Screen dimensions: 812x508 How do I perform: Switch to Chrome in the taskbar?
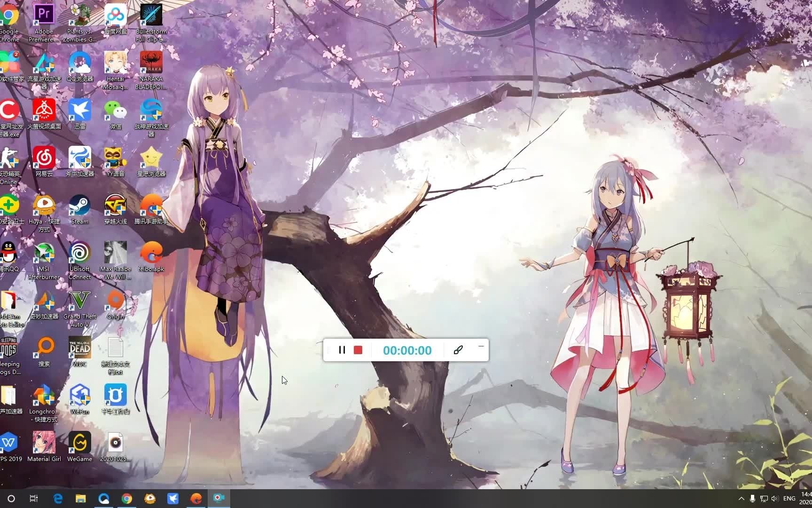127,499
